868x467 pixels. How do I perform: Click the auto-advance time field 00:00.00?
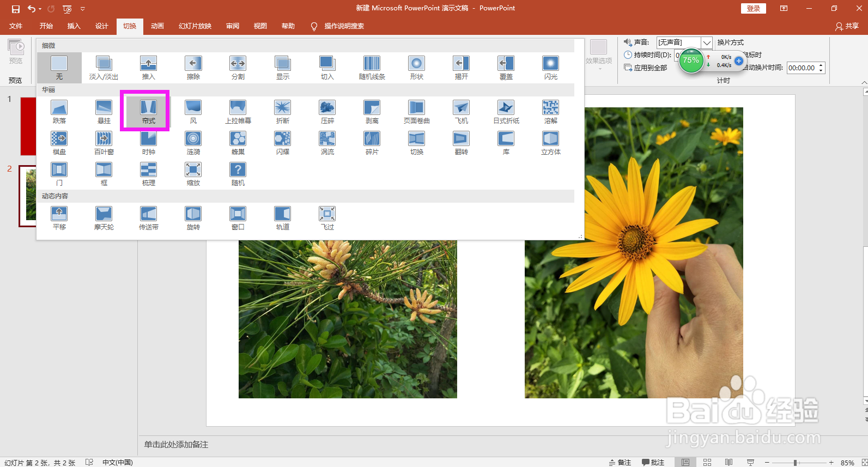803,68
